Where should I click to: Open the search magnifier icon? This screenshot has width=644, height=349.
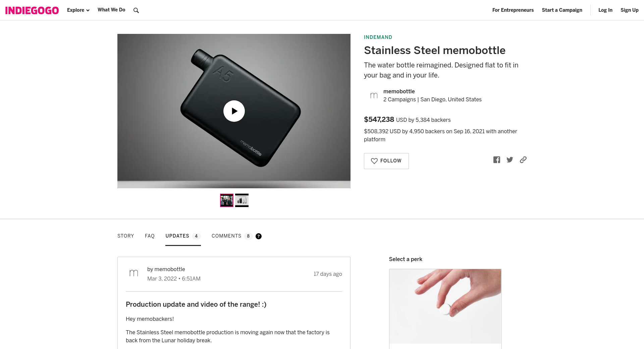click(x=136, y=10)
